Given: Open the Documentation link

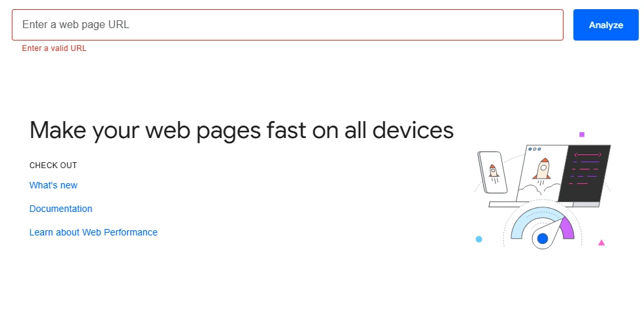Looking at the screenshot, I should 61,209.
